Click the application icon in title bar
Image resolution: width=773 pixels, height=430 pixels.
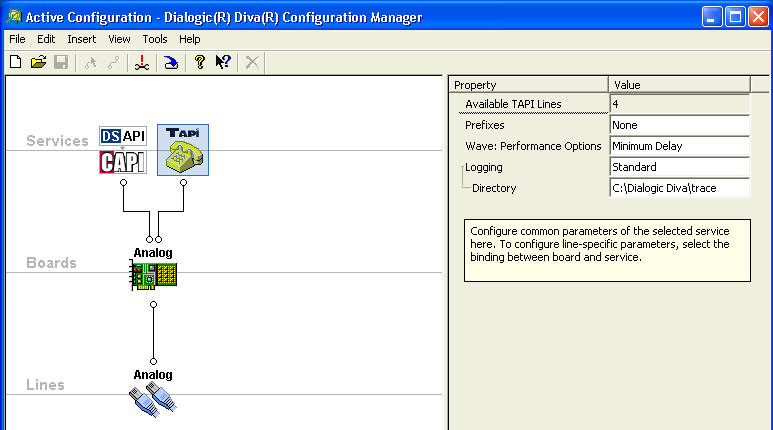click(14, 17)
